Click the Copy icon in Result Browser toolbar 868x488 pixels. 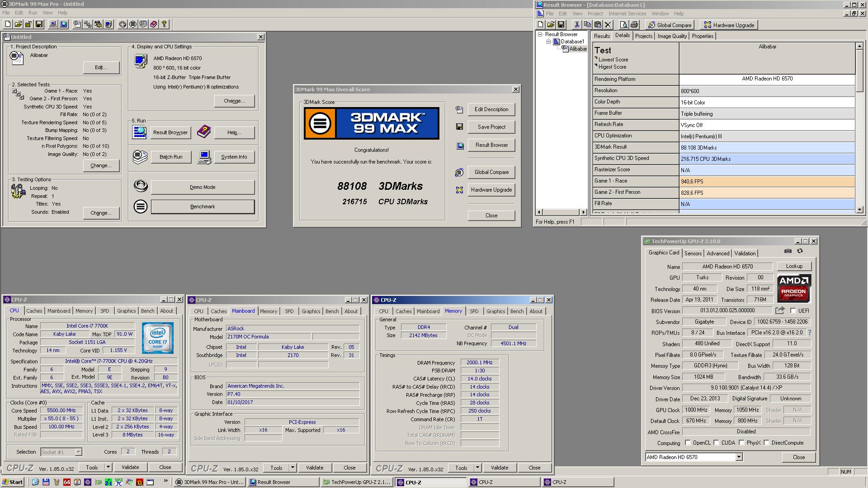tap(587, 25)
